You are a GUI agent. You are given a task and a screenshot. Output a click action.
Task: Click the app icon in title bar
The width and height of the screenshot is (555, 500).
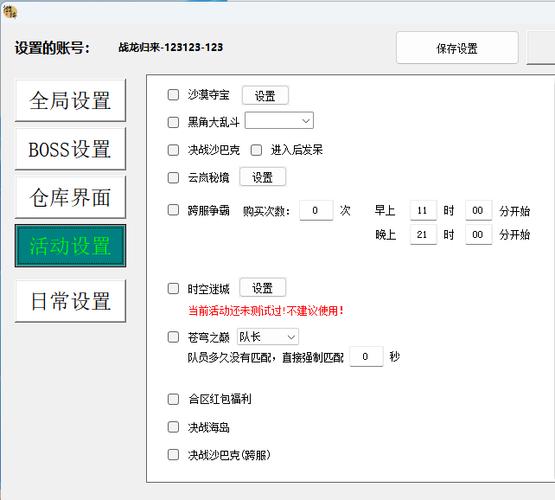(10, 12)
